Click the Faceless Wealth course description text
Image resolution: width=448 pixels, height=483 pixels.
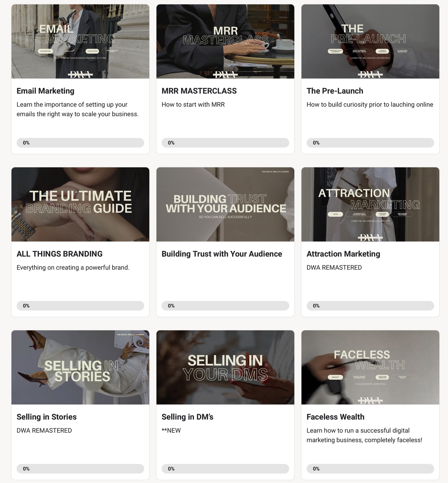[x=364, y=435]
